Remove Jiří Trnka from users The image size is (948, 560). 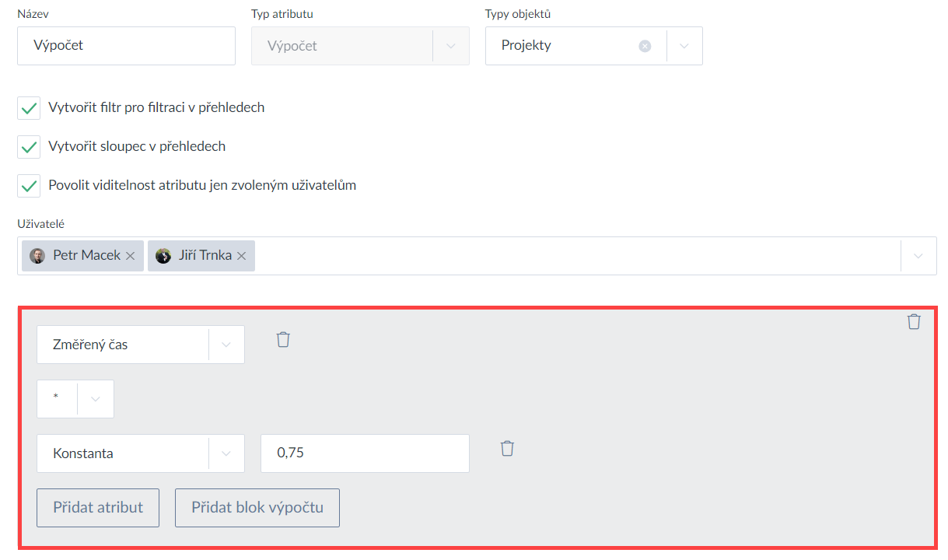coord(241,256)
